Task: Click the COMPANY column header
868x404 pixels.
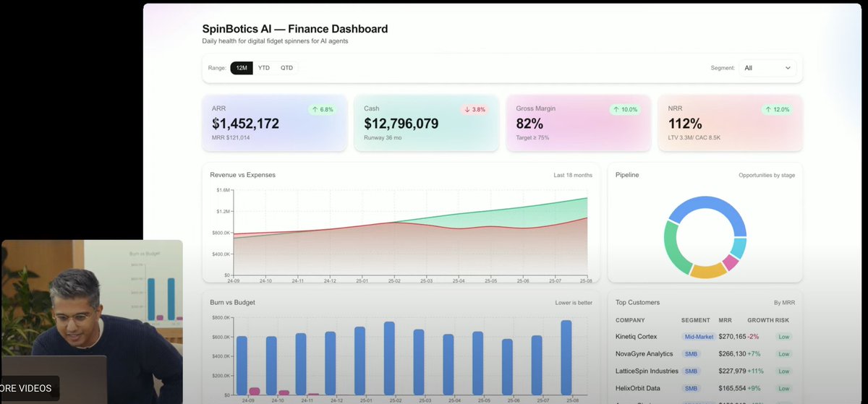Action: 630,319
